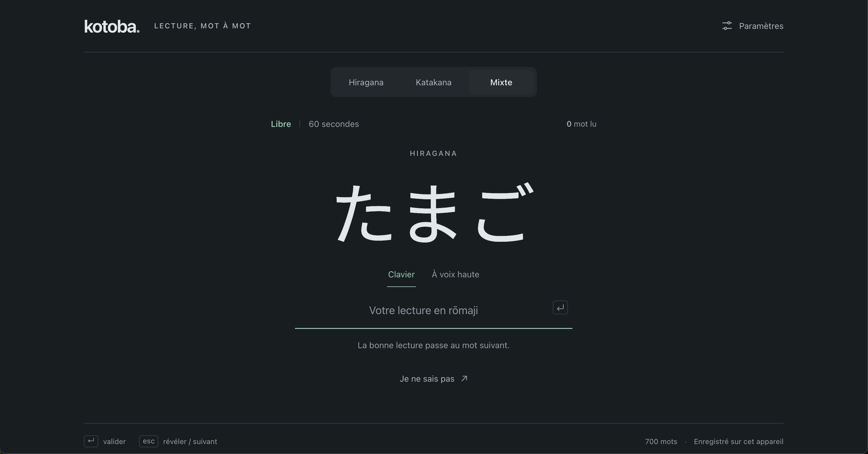
Task: Click the hint La bonne lecture passe au mot suivant
Action: click(433, 345)
